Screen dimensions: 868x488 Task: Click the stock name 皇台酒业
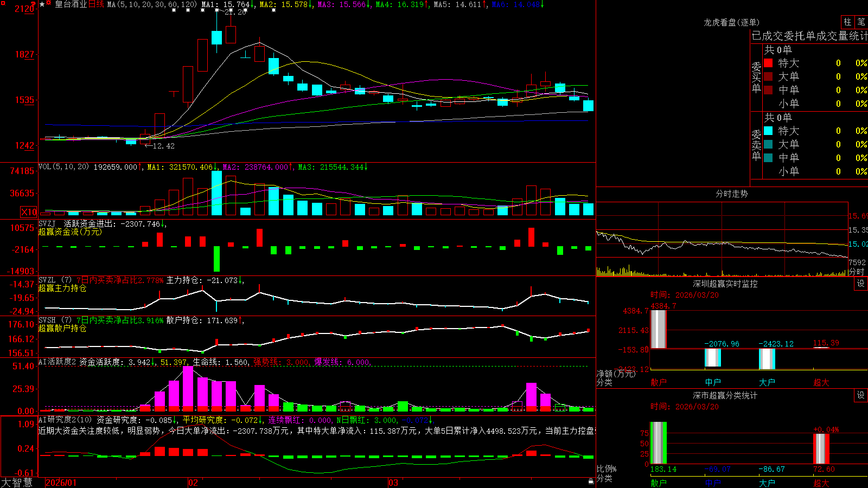[x=71, y=4]
